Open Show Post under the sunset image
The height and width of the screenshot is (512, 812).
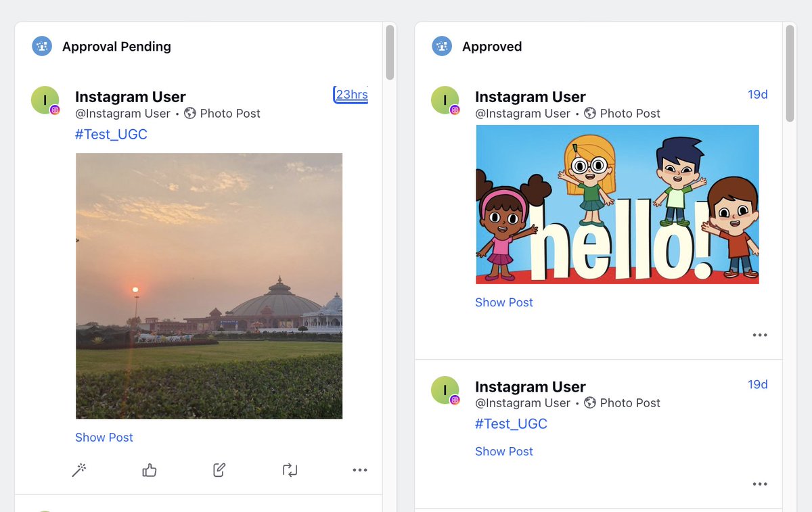[x=104, y=438]
